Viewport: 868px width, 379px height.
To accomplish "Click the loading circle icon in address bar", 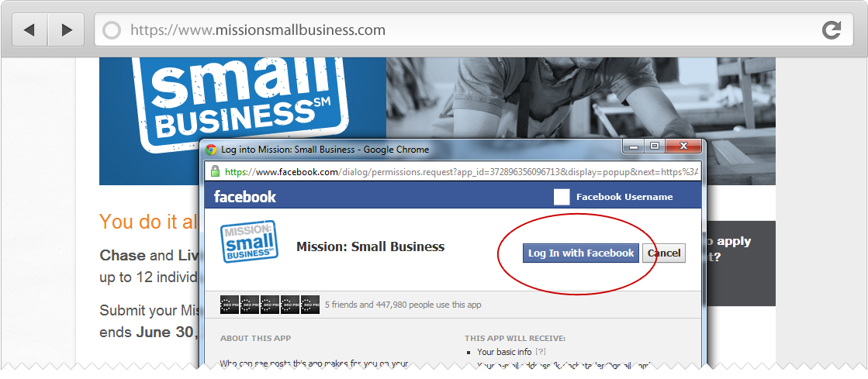I will 112,30.
